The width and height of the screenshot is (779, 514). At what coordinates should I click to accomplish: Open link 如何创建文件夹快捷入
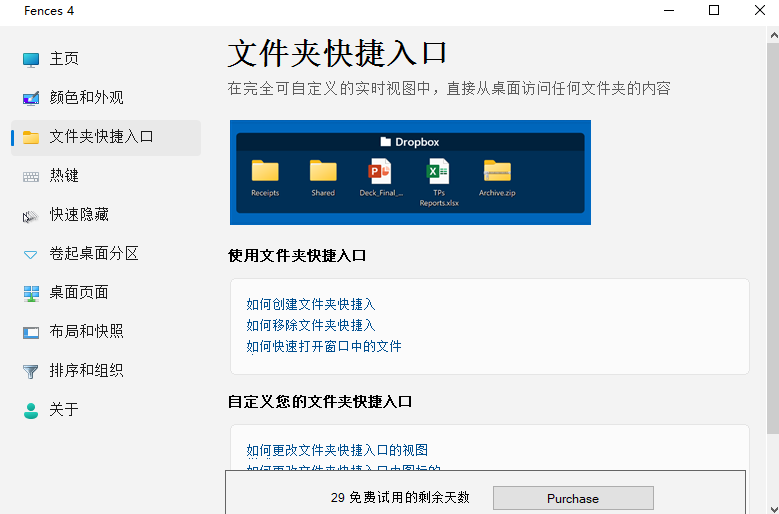[311, 304]
